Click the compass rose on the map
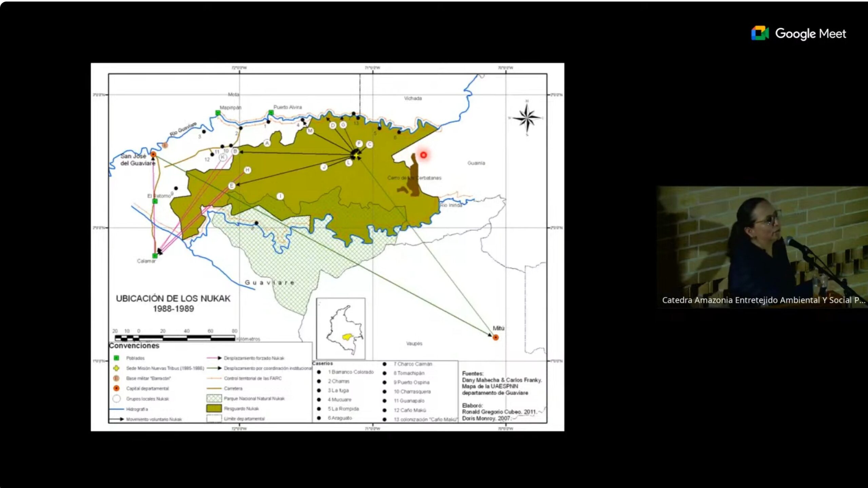868x488 pixels. [527, 118]
